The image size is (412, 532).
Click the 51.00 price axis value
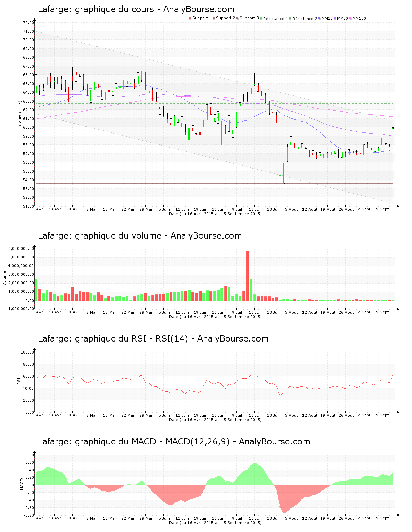coord(28,206)
